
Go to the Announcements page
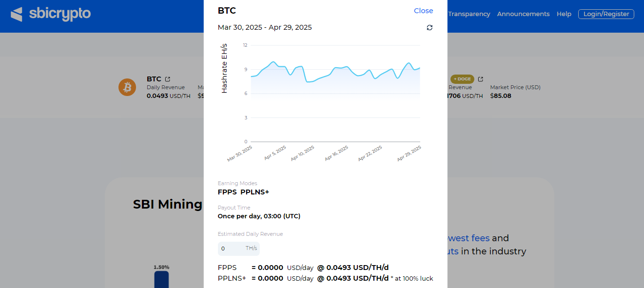click(x=523, y=14)
